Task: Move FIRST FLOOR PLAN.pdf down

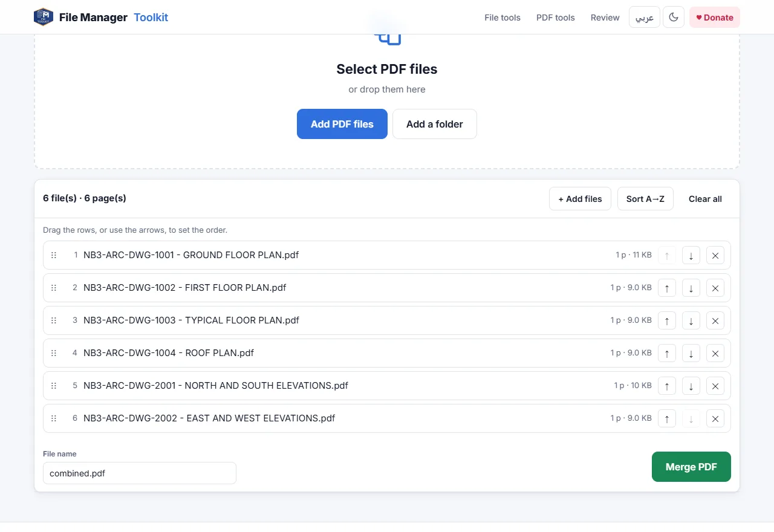Action: point(691,288)
